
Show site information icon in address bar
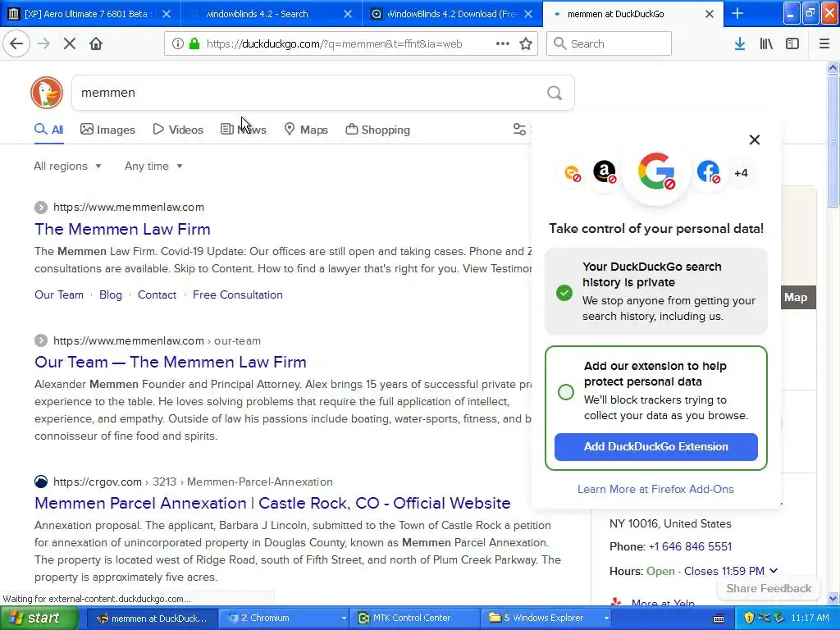point(178,44)
